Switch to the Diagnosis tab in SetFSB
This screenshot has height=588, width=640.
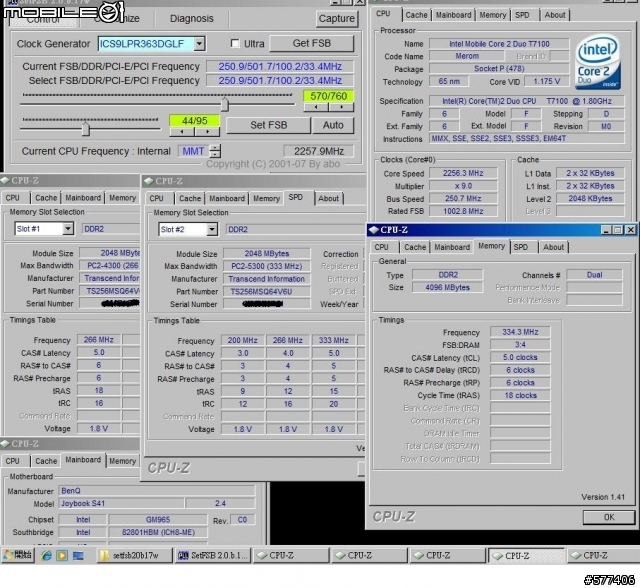click(192, 19)
